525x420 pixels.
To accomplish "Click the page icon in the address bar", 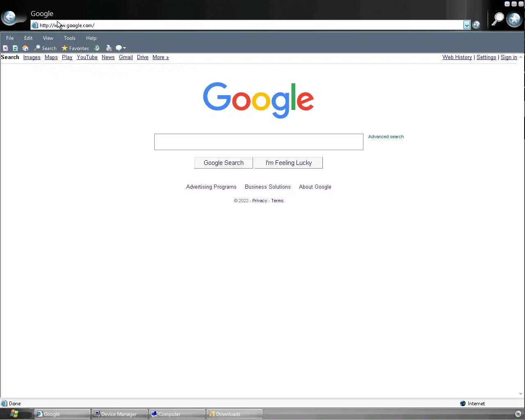I will click(35, 25).
